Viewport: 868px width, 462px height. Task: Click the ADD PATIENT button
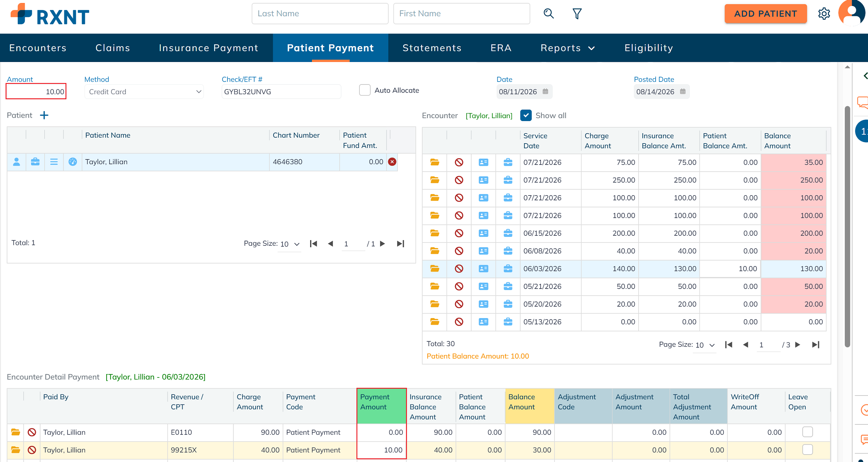coord(765,14)
